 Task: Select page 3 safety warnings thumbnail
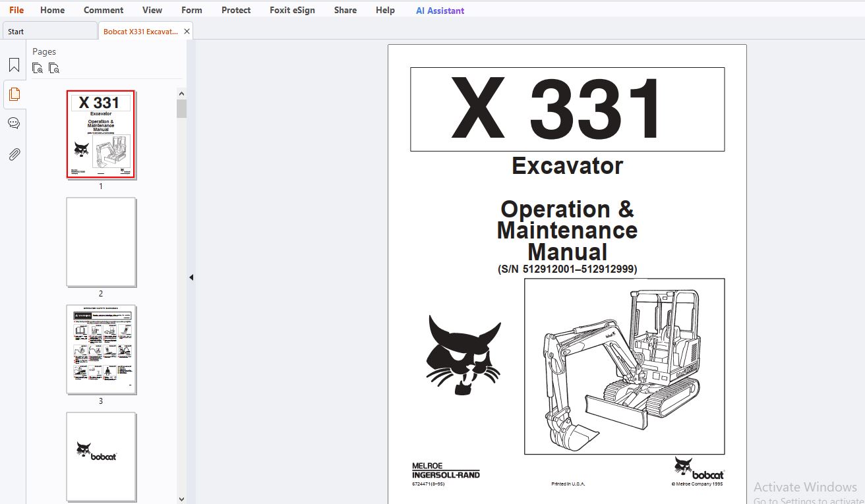pyautogui.click(x=101, y=349)
